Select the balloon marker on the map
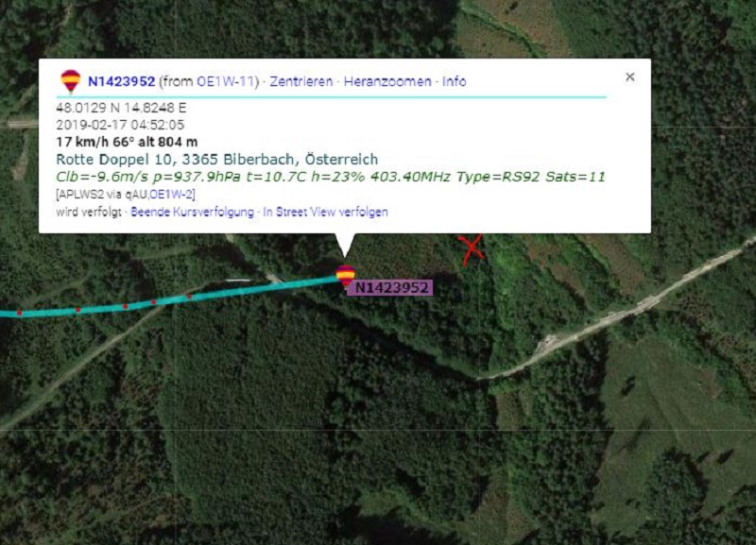The height and width of the screenshot is (545, 756). point(345,276)
